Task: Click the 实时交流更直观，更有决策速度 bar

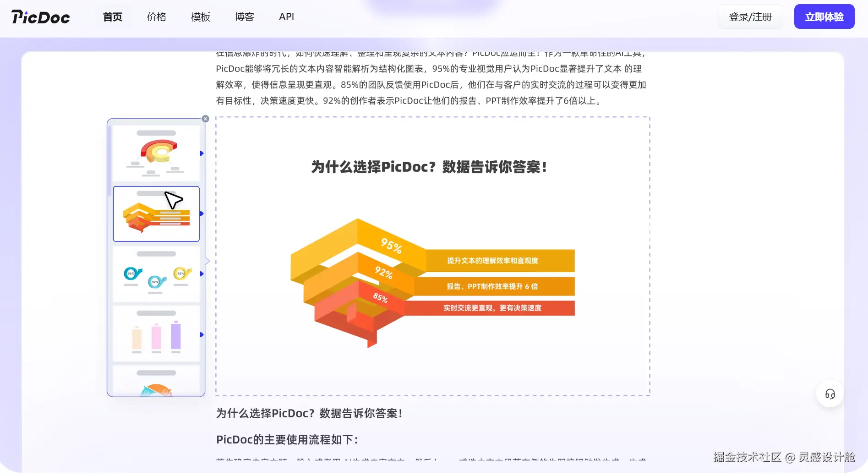Action: [489, 308]
